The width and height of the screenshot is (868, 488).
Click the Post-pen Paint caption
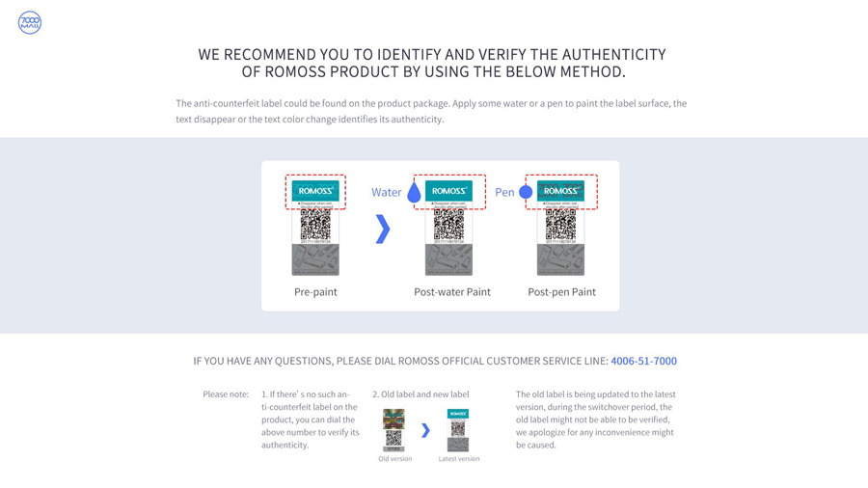(561, 292)
